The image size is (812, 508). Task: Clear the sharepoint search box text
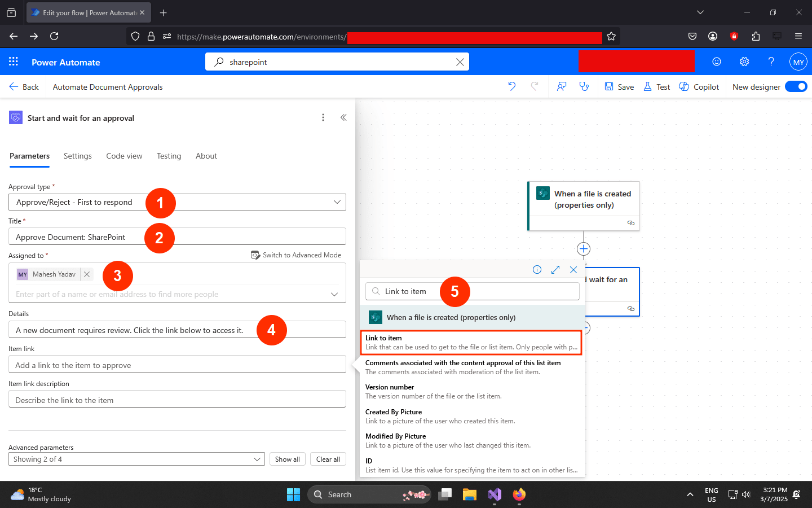click(460, 62)
